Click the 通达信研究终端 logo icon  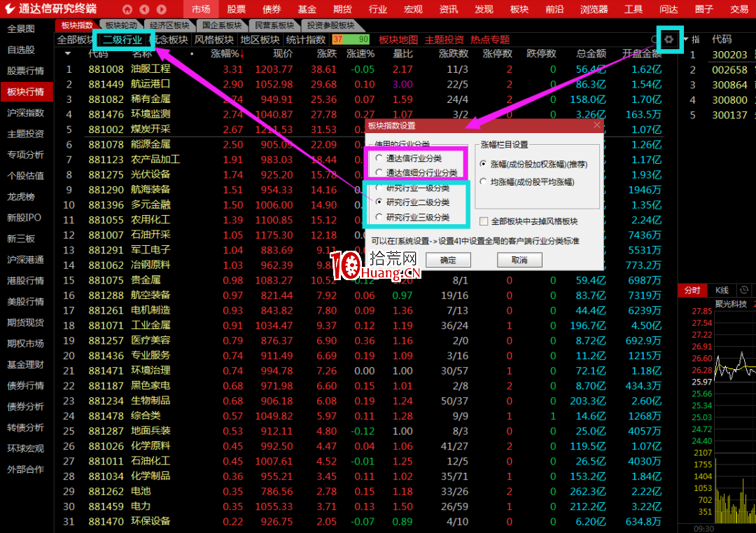9,8
